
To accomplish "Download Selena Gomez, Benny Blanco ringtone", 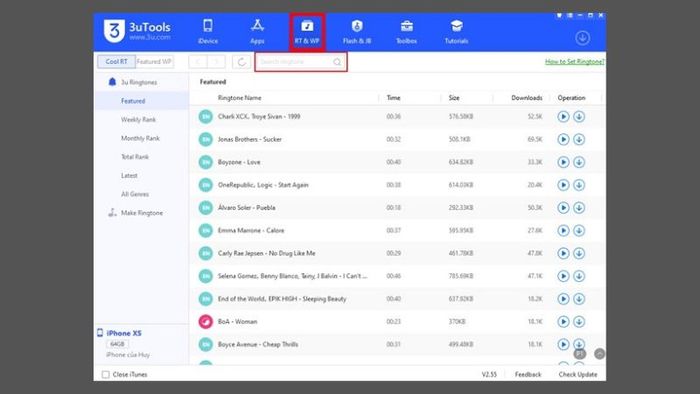I will (x=579, y=276).
